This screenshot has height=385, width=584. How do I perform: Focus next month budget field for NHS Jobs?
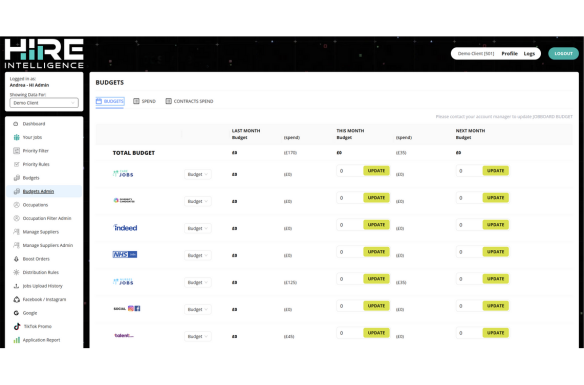pos(469,252)
